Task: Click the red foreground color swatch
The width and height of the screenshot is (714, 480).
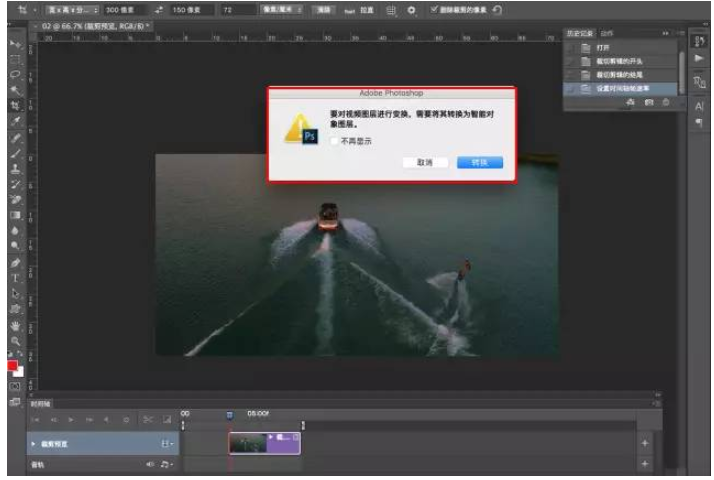Action: 13,367
